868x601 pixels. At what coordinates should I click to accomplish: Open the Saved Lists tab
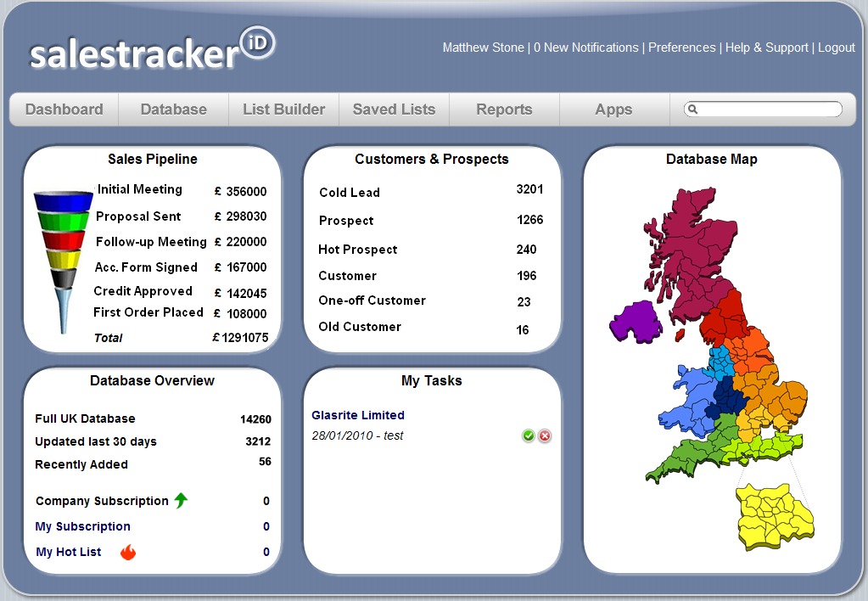coord(394,110)
